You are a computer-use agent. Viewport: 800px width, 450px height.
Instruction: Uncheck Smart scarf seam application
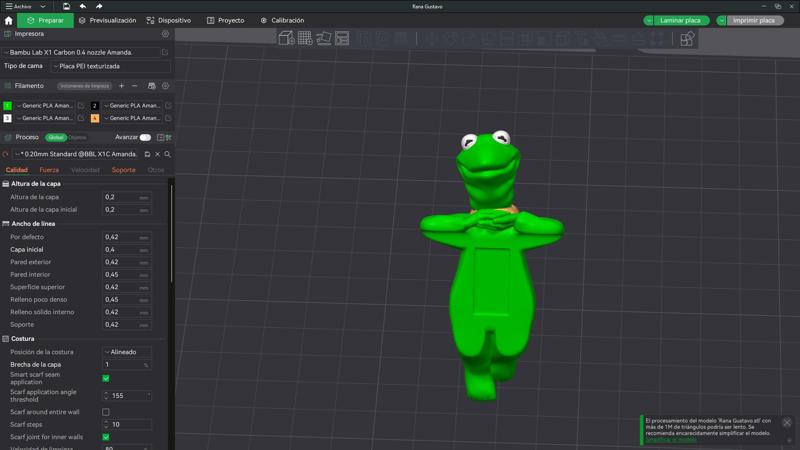click(x=106, y=379)
